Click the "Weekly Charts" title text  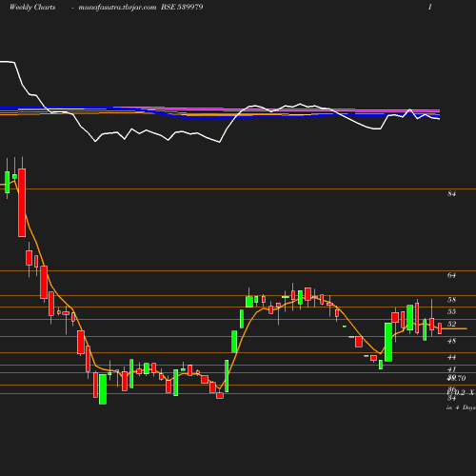click(x=32, y=8)
